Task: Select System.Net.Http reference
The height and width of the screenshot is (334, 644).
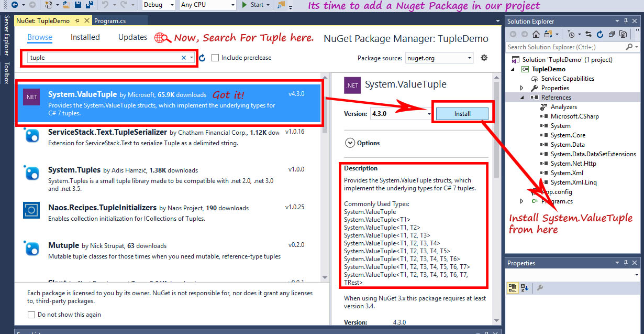Action: [x=573, y=164]
